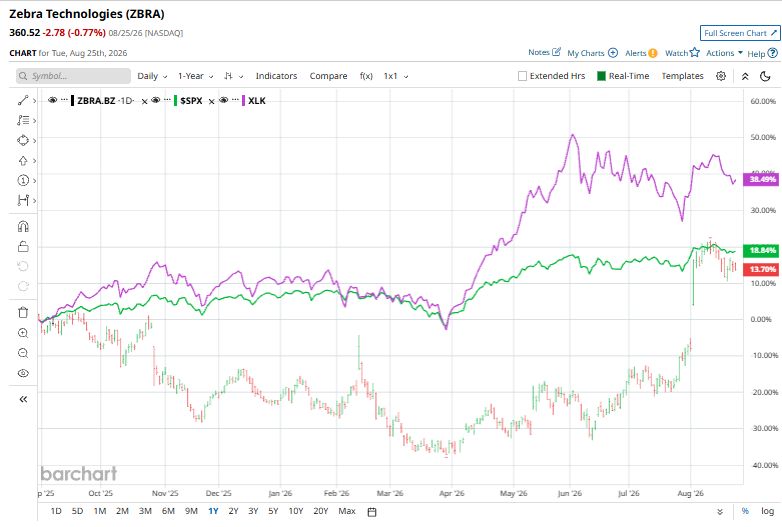
Task: Choose the shapes drawing tool
Action: (23, 141)
